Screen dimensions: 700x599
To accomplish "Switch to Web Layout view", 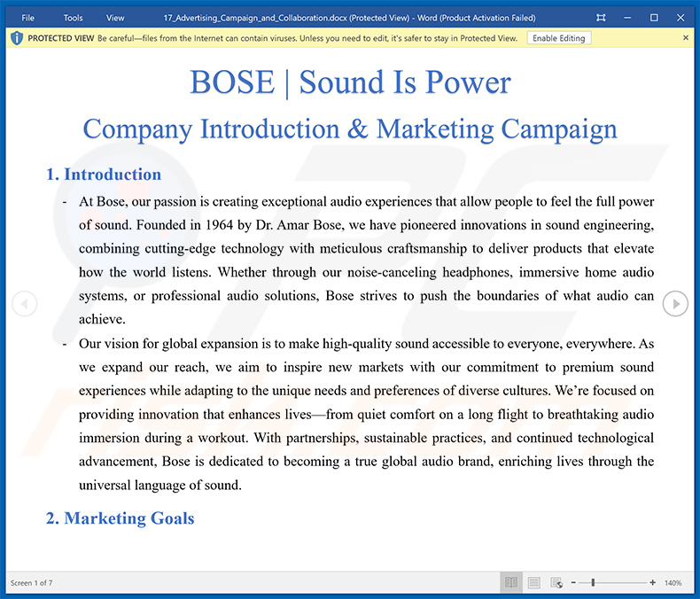I will pyautogui.click(x=556, y=582).
